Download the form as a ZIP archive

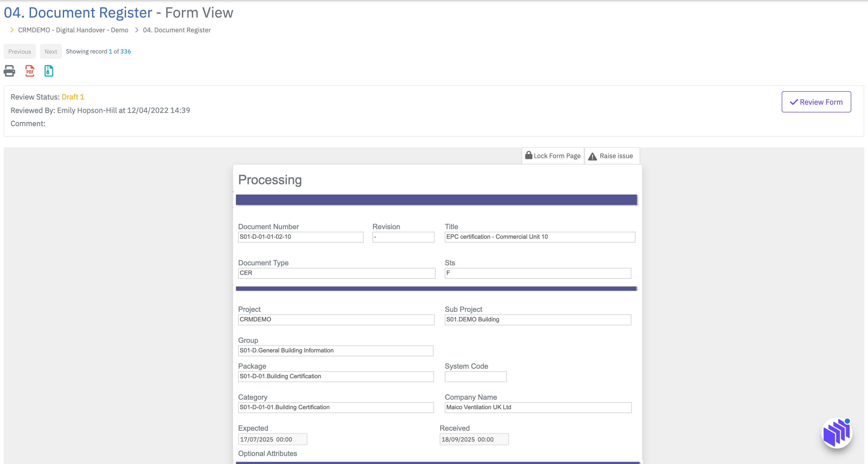click(49, 71)
